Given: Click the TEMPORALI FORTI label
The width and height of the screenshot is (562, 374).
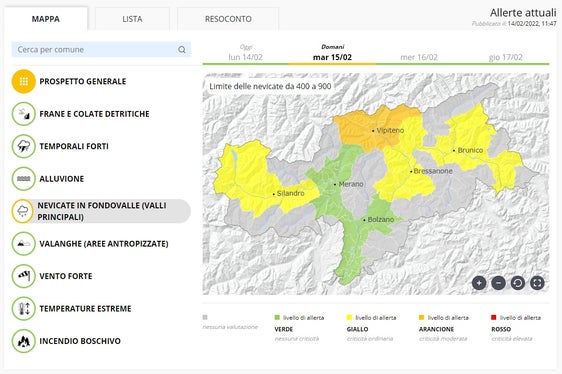Looking at the screenshot, I should tap(74, 146).
